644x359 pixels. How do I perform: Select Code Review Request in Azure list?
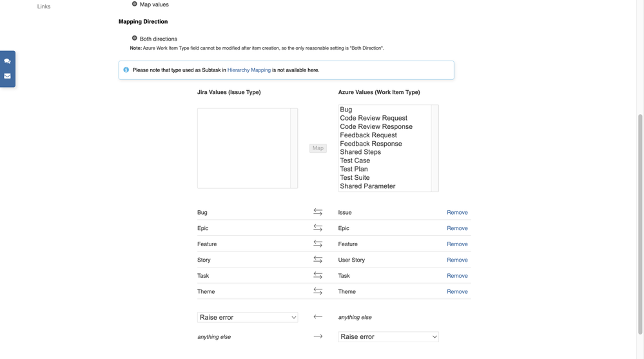373,118
